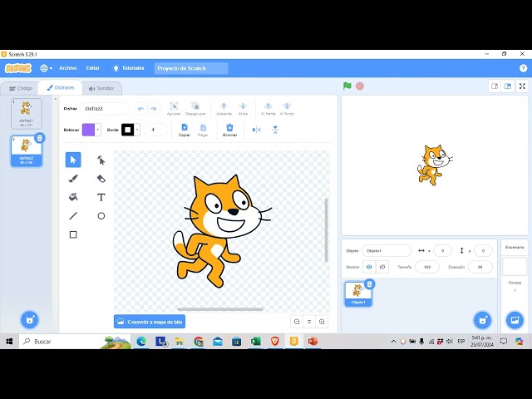The image size is (532, 399).
Task: Open the Rellenar fill color dropdown
Action: (x=98, y=130)
